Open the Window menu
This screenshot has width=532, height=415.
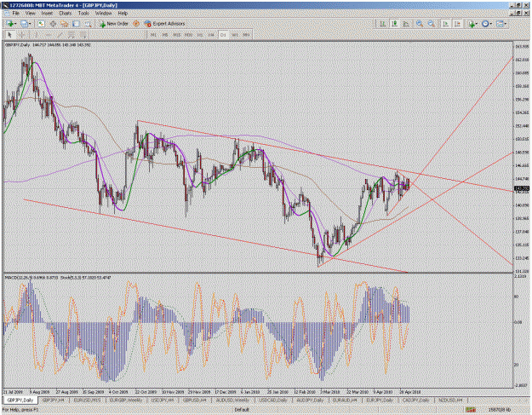(x=103, y=14)
